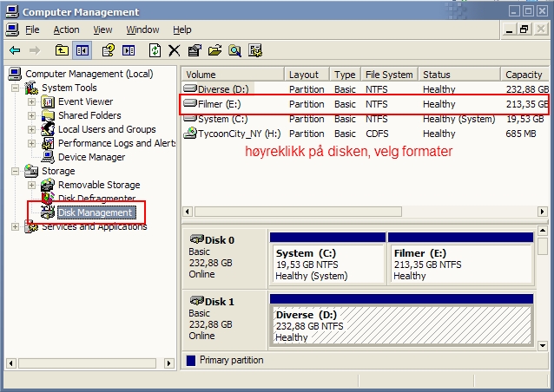Image resolution: width=554 pixels, height=392 pixels.
Task: Select the System (C:) volume row
Action: pyautogui.click(x=366, y=119)
